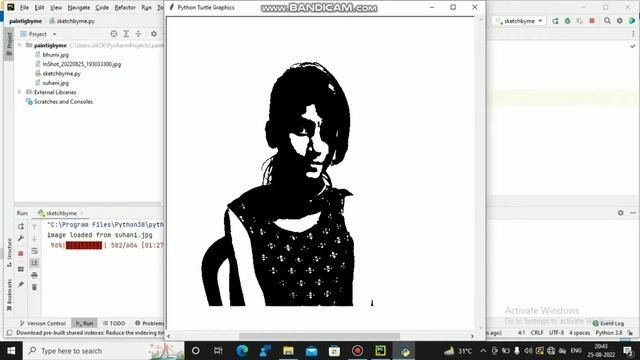
Task: Pin the Run tab with the pin icon
Action: click(21, 284)
